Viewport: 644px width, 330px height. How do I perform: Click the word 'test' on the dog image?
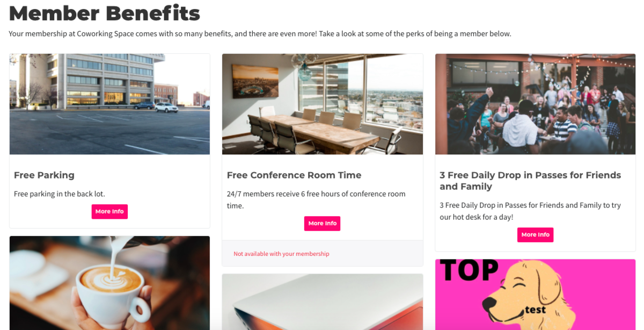click(x=535, y=310)
